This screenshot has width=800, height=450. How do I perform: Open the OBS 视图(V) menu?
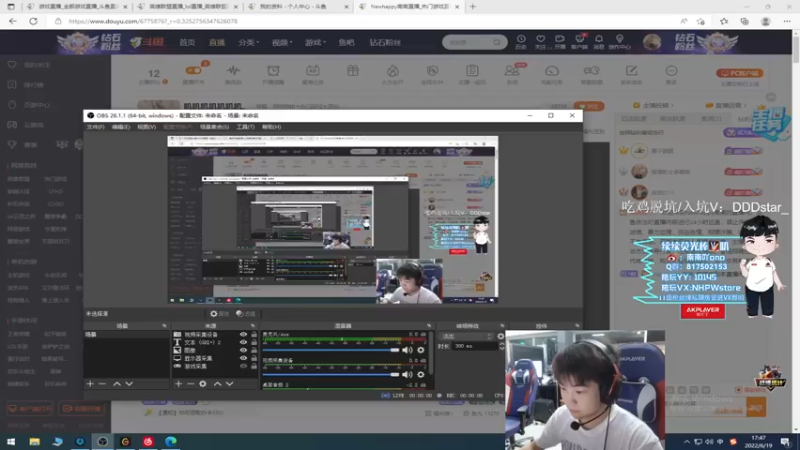(146, 127)
